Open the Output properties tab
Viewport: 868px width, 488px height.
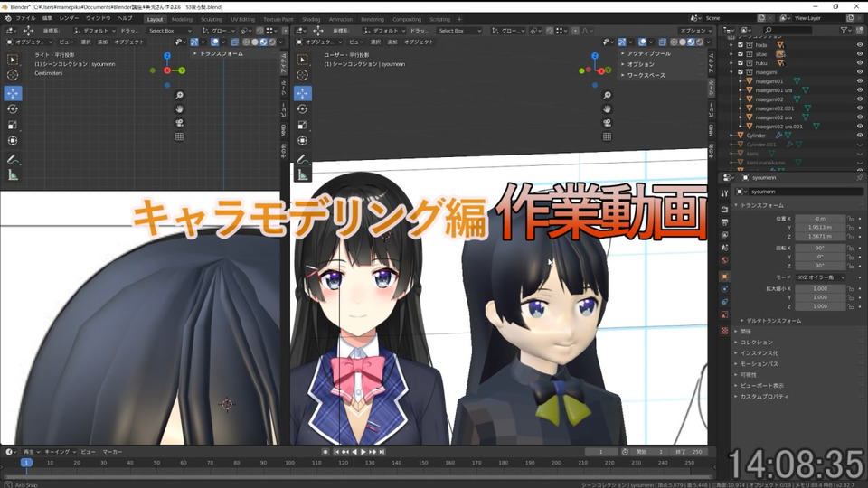[x=724, y=222]
